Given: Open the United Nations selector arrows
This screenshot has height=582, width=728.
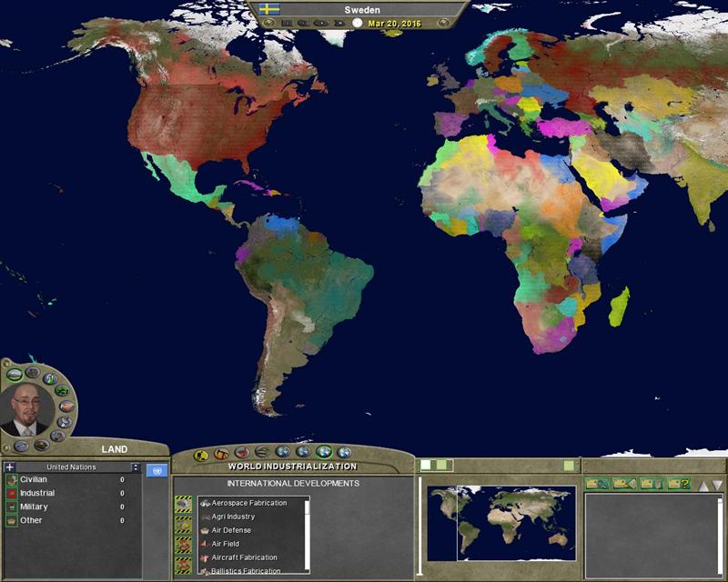Looking at the screenshot, I should tap(136, 467).
